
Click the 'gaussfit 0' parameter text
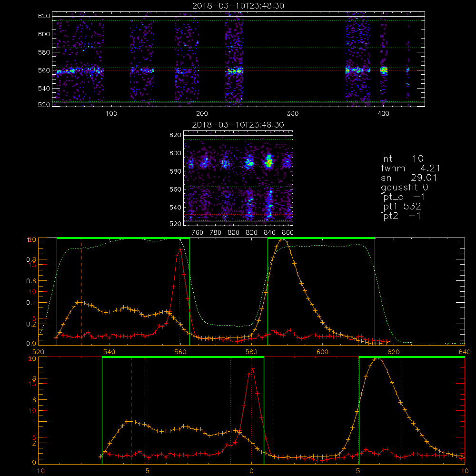[405, 187]
